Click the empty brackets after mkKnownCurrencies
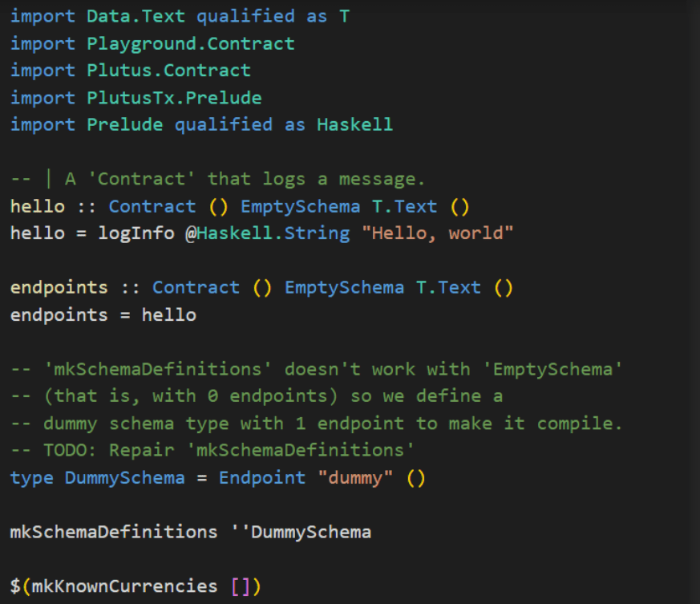 (240, 586)
